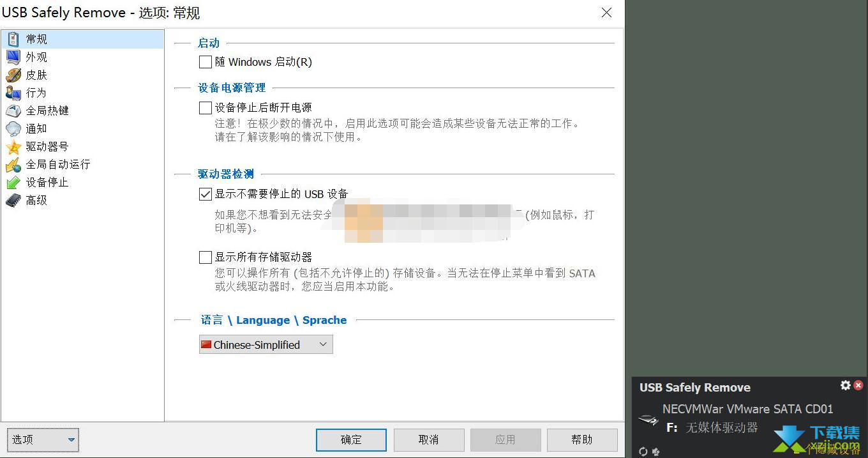Select 行为 category in sidebar
868x458 pixels.
[x=36, y=93]
